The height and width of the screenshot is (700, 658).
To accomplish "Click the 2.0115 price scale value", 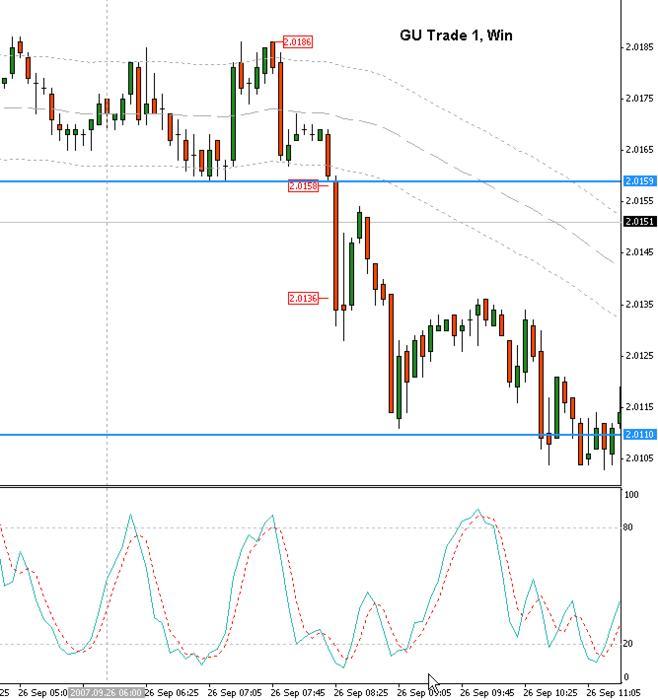I will [639, 407].
